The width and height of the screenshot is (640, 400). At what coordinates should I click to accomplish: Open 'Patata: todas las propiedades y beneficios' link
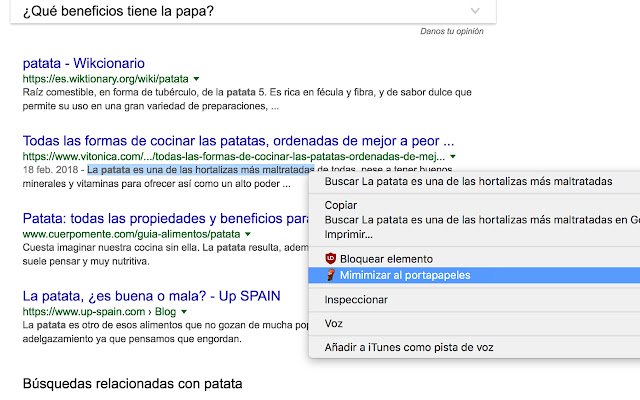(x=166, y=218)
